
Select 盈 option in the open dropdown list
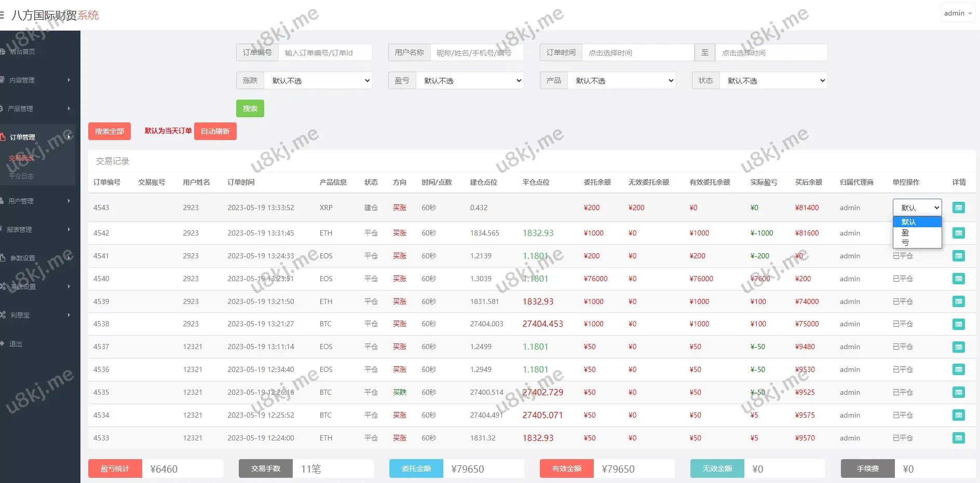pyautogui.click(x=905, y=233)
